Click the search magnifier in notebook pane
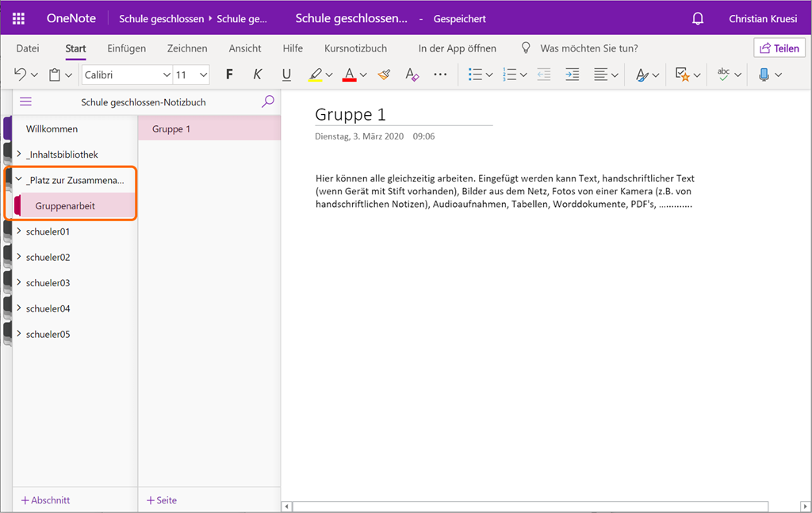812x513 pixels. pyautogui.click(x=268, y=101)
